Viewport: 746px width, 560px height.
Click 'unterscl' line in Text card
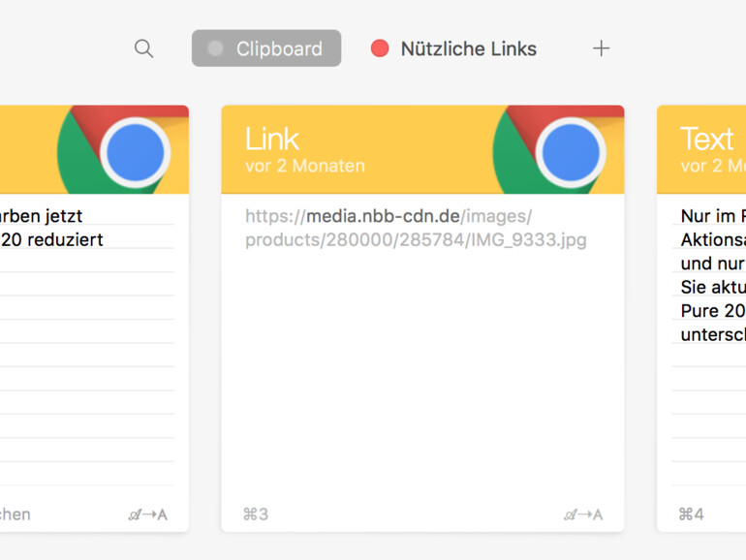tap(713, 334)
